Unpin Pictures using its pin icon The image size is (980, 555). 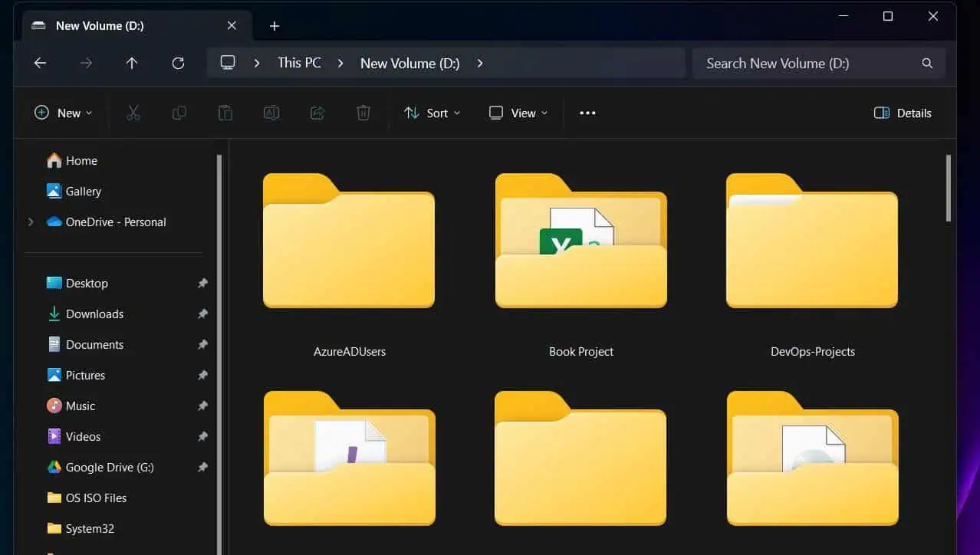[202, 375]
